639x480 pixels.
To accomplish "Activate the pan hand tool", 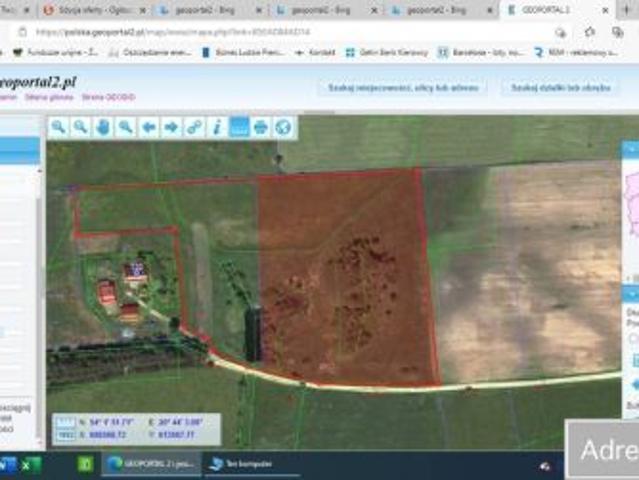I will 103,127.
